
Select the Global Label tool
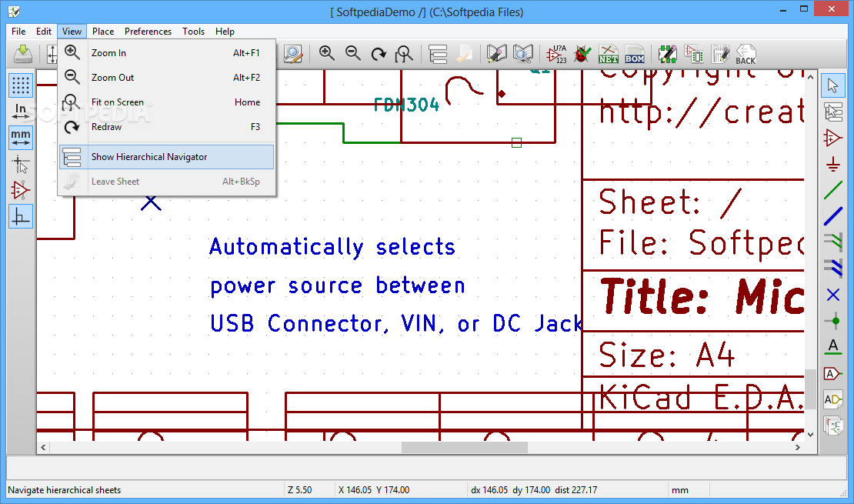click(x=832, y=374)
